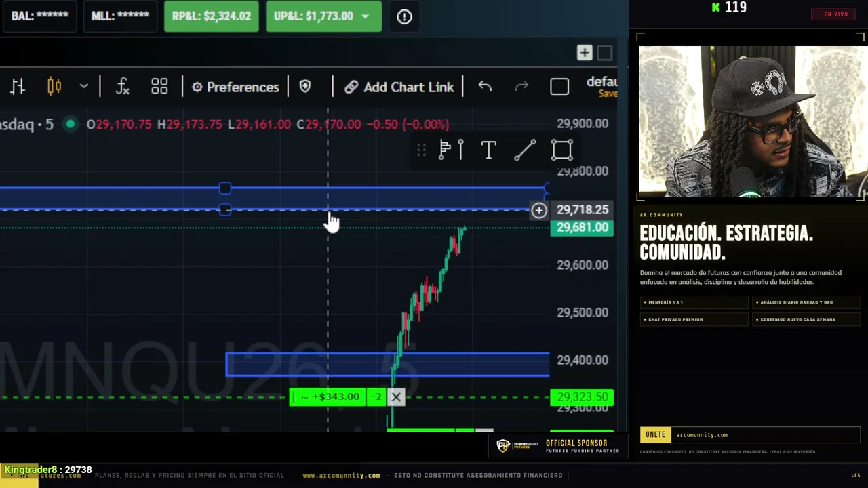Click the 29,323.50 entry price tag

(582, 397)
